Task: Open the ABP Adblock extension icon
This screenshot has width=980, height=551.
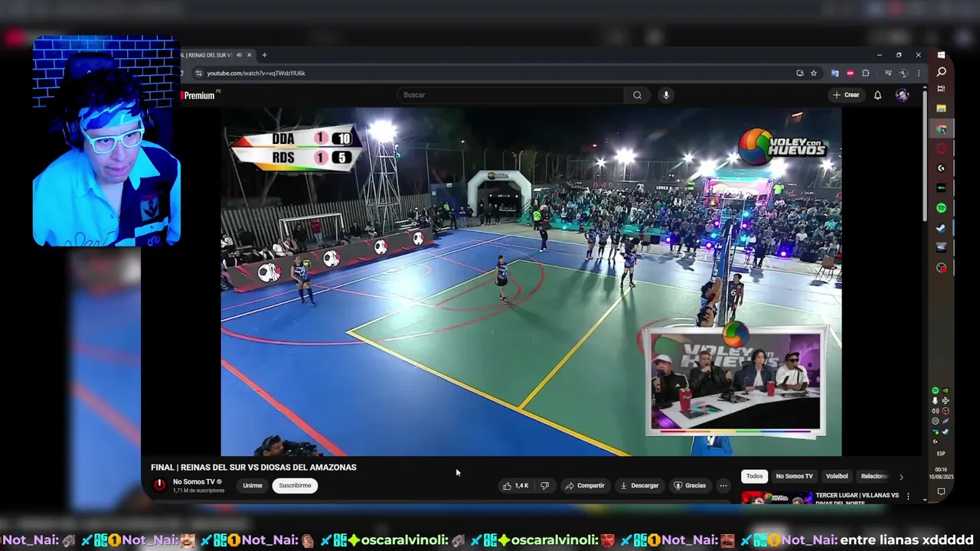Action: (x=850, y=73)
